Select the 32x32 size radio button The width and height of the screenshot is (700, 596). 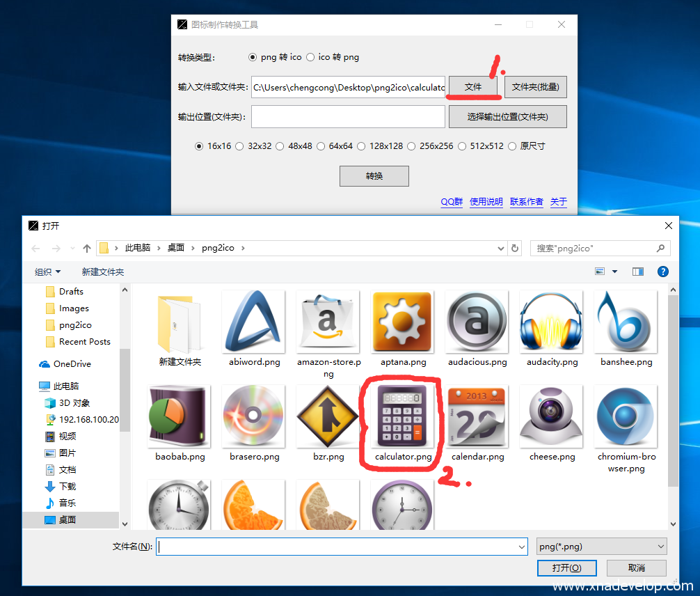tap(240, 146)
